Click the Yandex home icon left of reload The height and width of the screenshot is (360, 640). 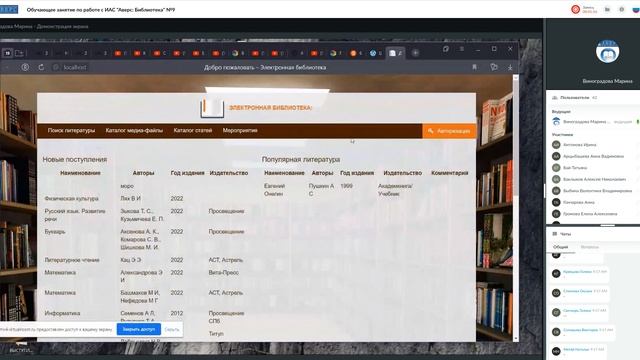25,67
